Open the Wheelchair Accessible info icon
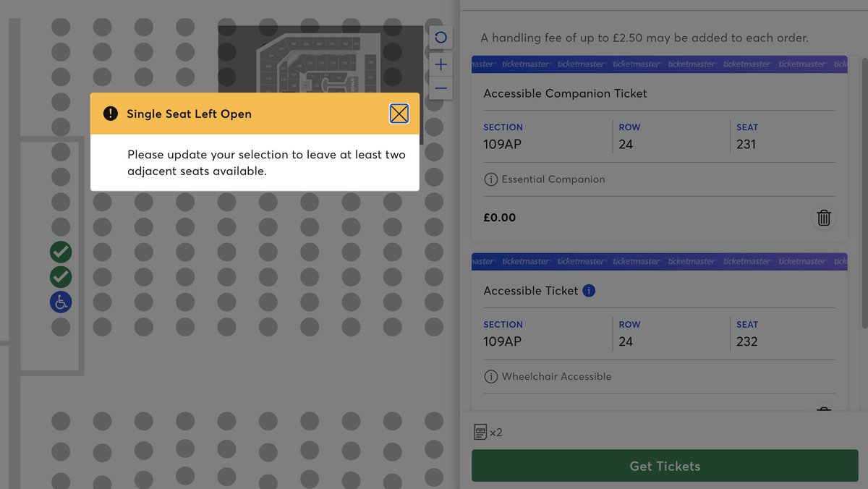Viewport: 868px width, 489px height. point(491,376)
